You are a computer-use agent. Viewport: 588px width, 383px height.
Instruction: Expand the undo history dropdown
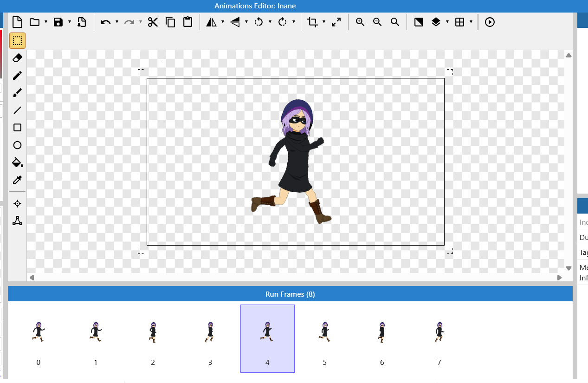[x=117, y=22]
